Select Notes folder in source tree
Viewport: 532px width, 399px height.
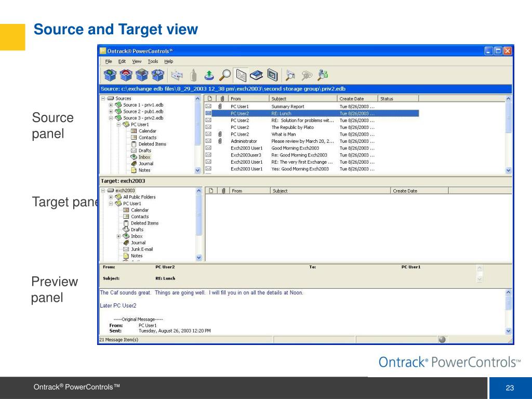pyautogui.click(x=144, y=170)
